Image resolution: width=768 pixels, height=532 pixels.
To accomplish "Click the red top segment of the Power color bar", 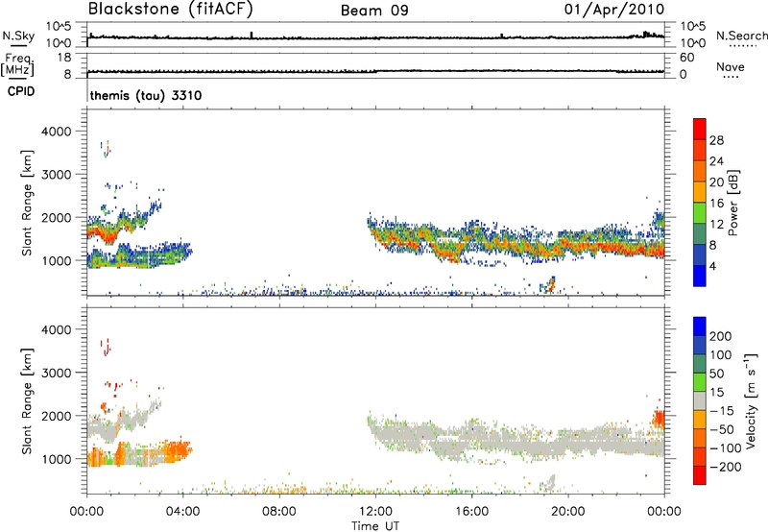I will click(x=700, y=129).
